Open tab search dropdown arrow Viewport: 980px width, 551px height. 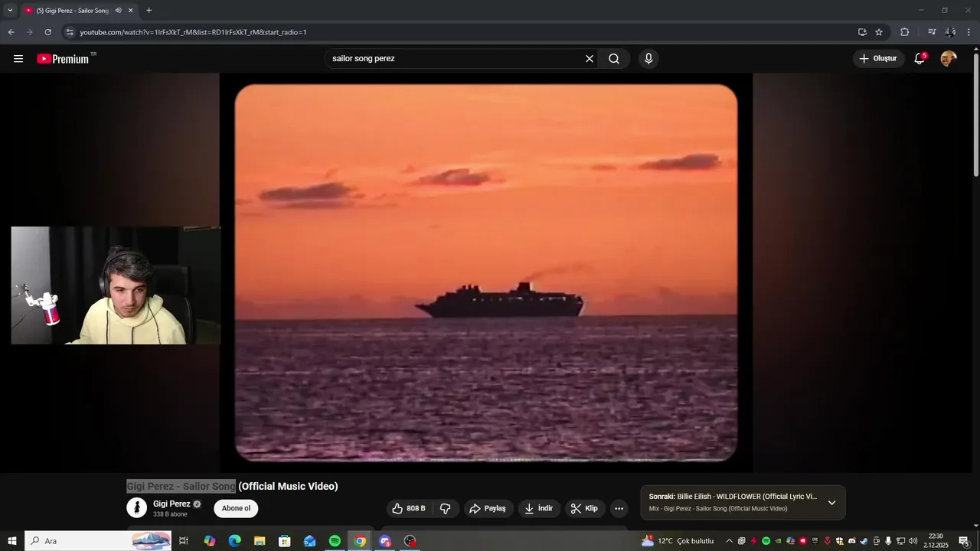click(x=10, y=11)
